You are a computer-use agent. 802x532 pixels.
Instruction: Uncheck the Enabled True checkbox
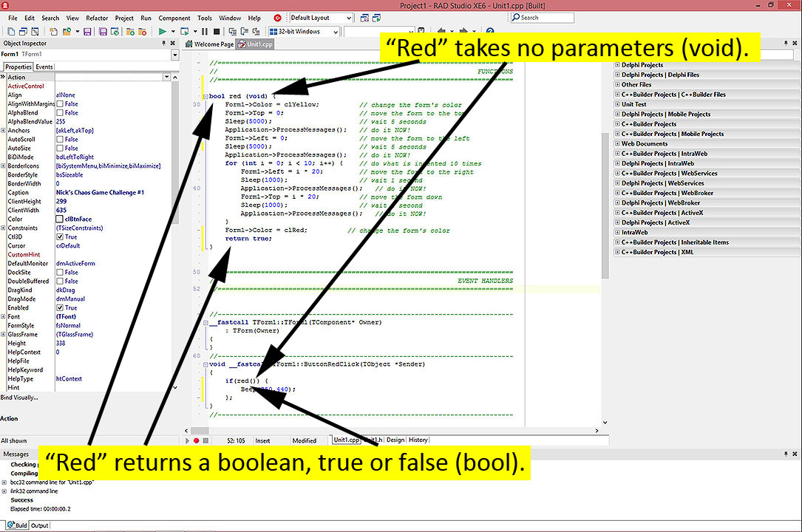point(60,308)
